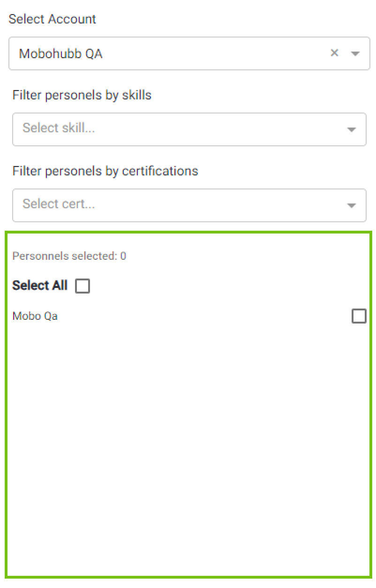Click the Select Account heading label
376x588 pixels.
[x=52, y=19]
